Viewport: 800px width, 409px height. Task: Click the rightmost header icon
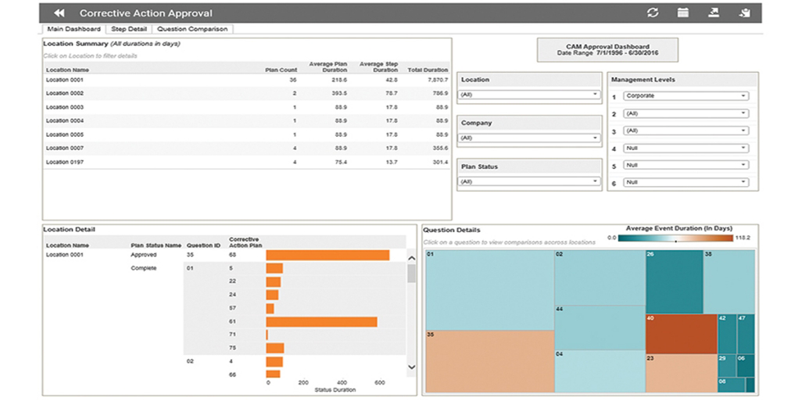744,13
